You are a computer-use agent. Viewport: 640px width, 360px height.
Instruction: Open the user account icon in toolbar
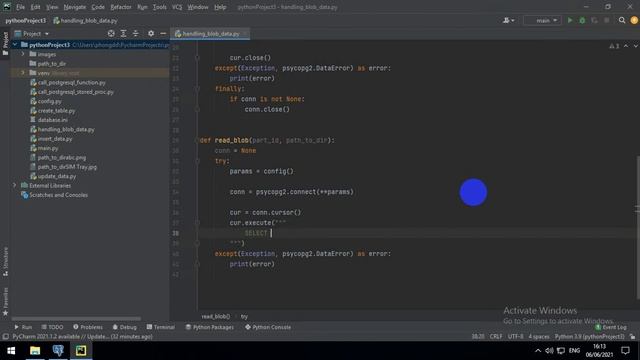pos(508,20)
